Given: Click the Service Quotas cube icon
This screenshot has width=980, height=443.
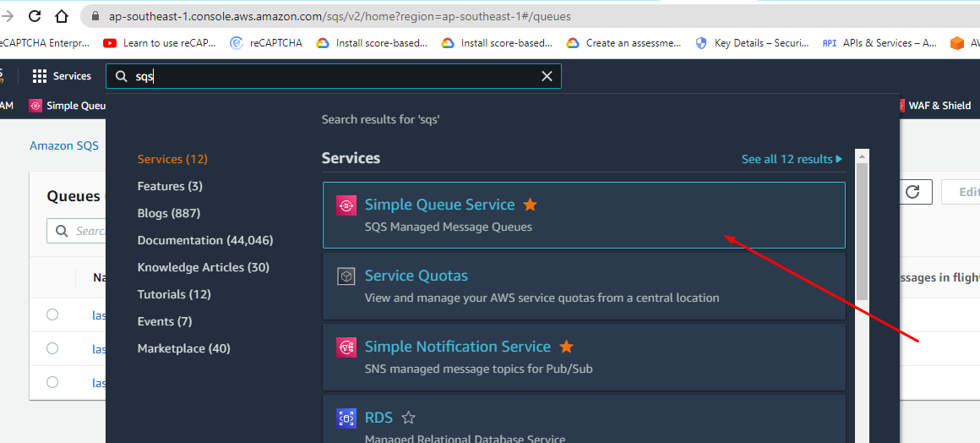Looking at the screenshot, I should click(x=346, y=276).
